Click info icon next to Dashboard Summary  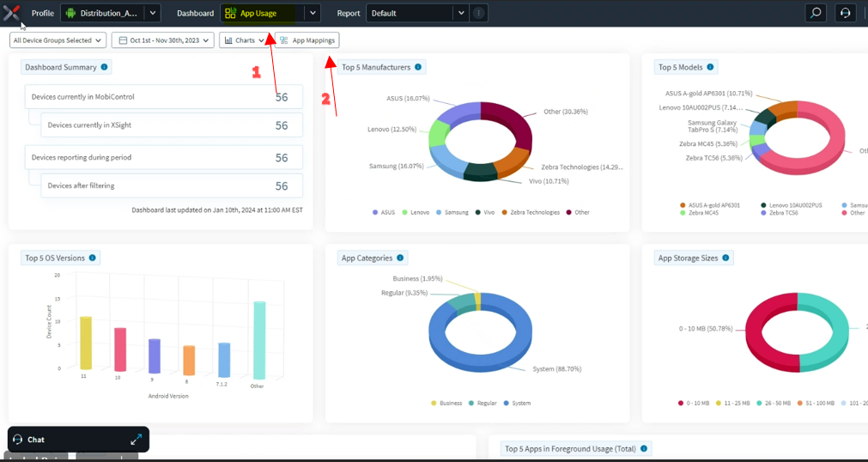(x=104, y=67)
